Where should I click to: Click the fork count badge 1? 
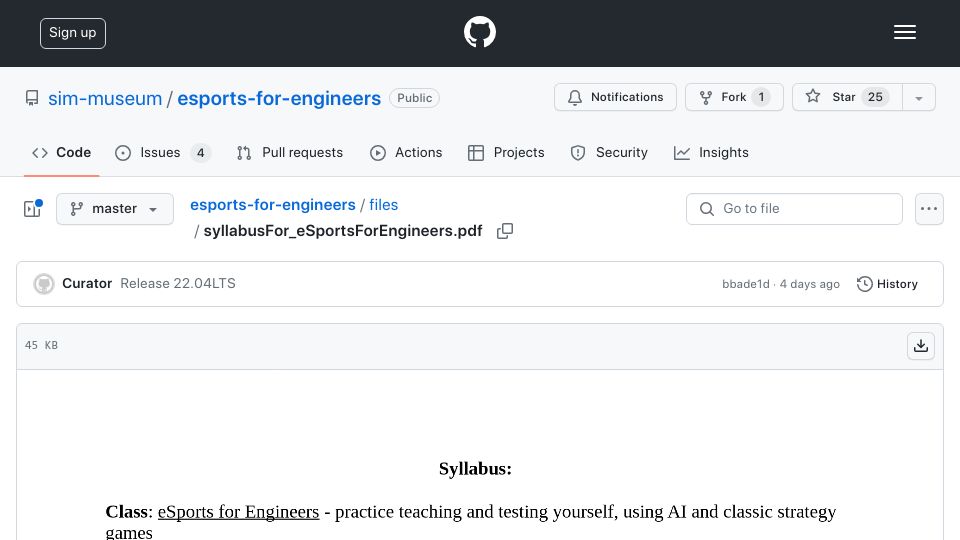[x=761, y=97]
